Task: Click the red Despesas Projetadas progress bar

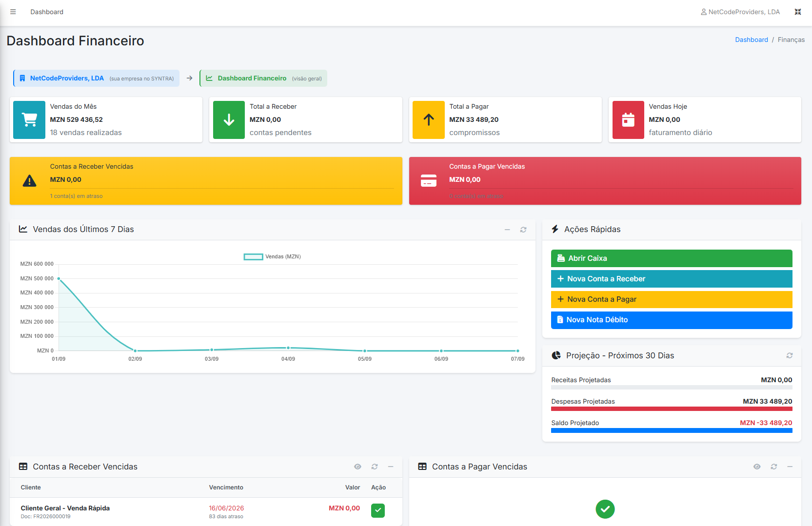Action: click(672, 409)
